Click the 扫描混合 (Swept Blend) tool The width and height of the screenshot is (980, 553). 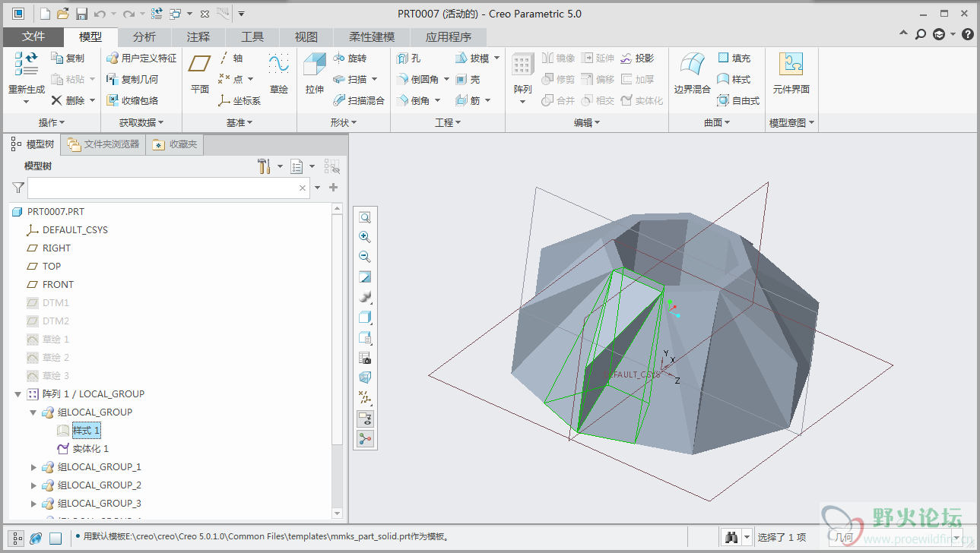(x=359, y=100)
